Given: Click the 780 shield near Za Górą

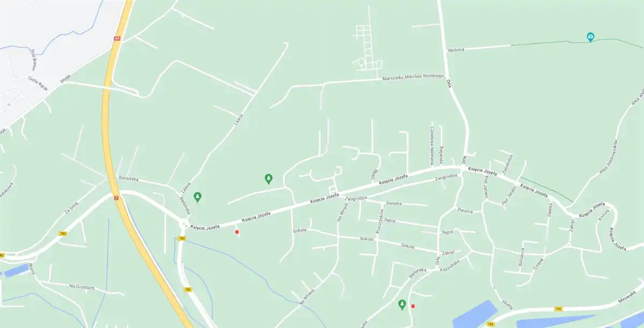Looking at the screenshot, I should [x=63, y=234].
